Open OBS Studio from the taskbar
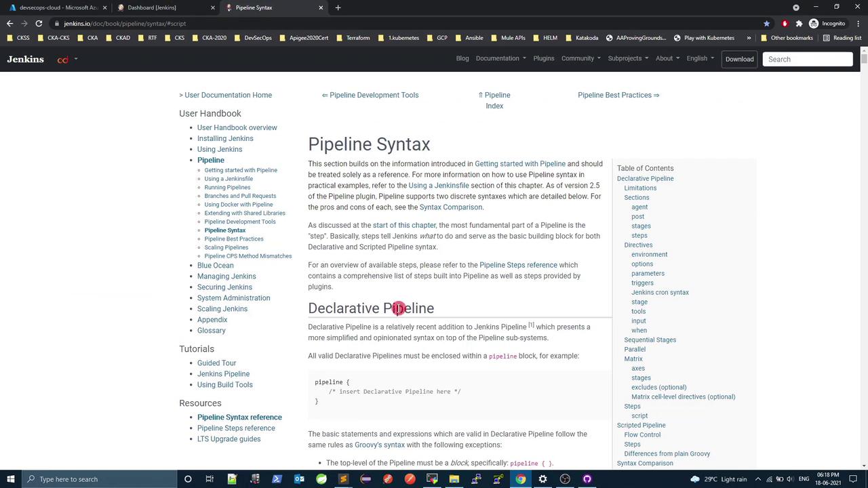This screenshot has width=868, height=488. tap(565, 479)
